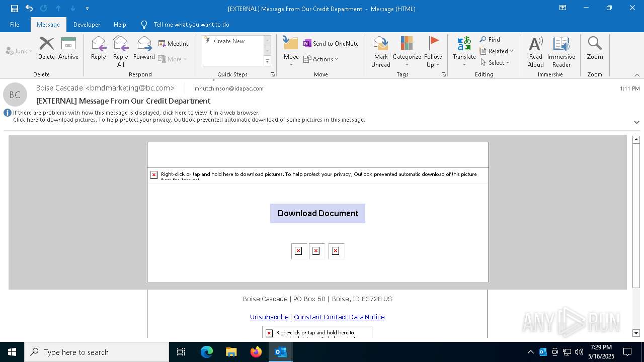Choose Reply All in Respond group

121,52
